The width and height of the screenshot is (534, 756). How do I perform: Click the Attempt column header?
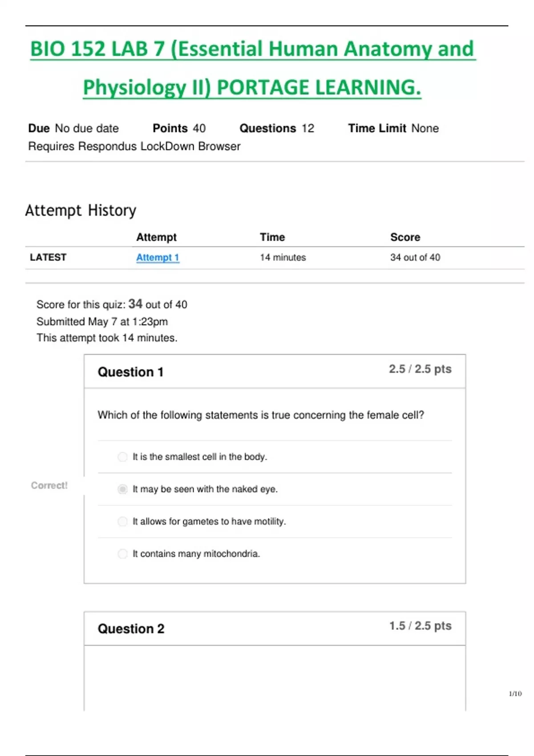[x=156, y=237]
